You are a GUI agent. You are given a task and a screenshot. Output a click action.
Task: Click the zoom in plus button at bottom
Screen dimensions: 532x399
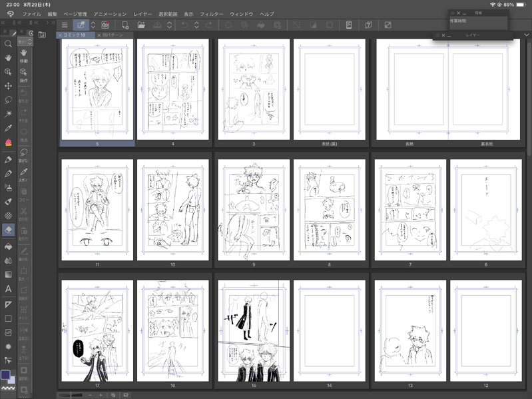click(101, 395)
